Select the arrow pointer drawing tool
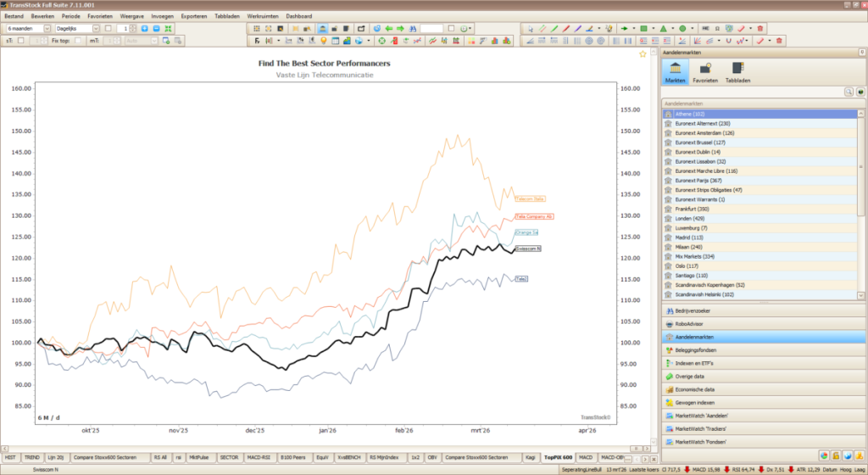This screenshot has width=868, height=475. pos(531,28)
